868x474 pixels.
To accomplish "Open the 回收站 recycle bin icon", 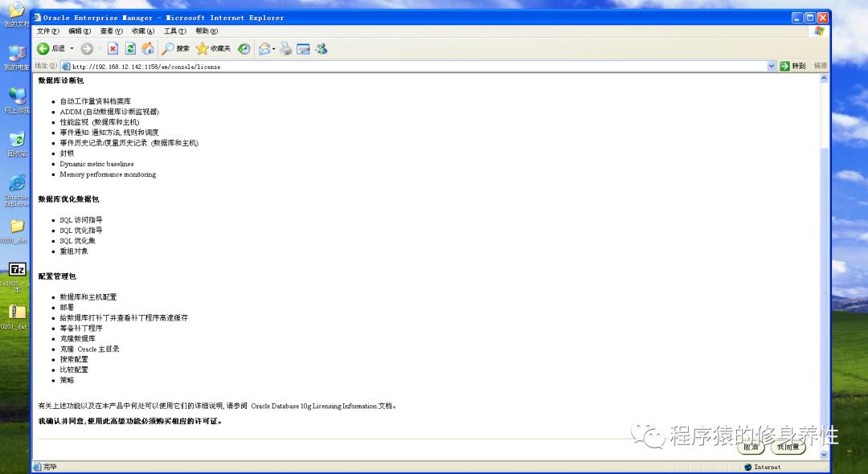I will pyautogui.click(x=16, y=141).
